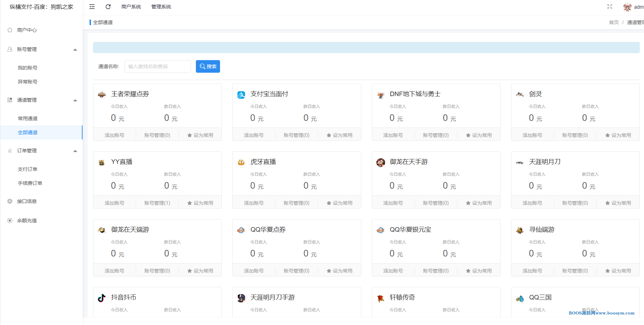The image size is (644, 325).
Task: Click the gear icon beside 接口信息
Action: pos(10,201)
